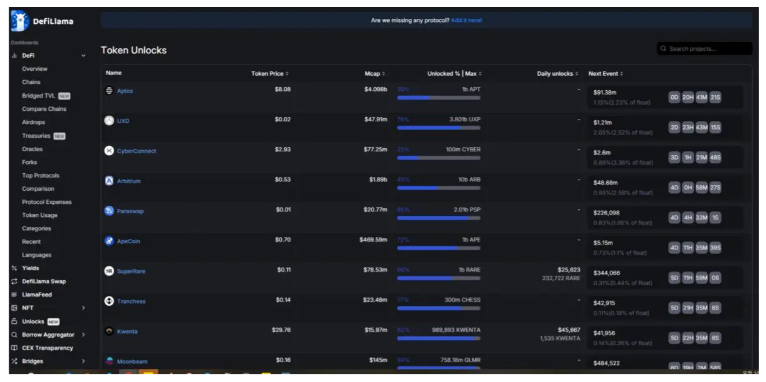Expand the NFT sidebar section
766x382 pixels.
point(84,308)
